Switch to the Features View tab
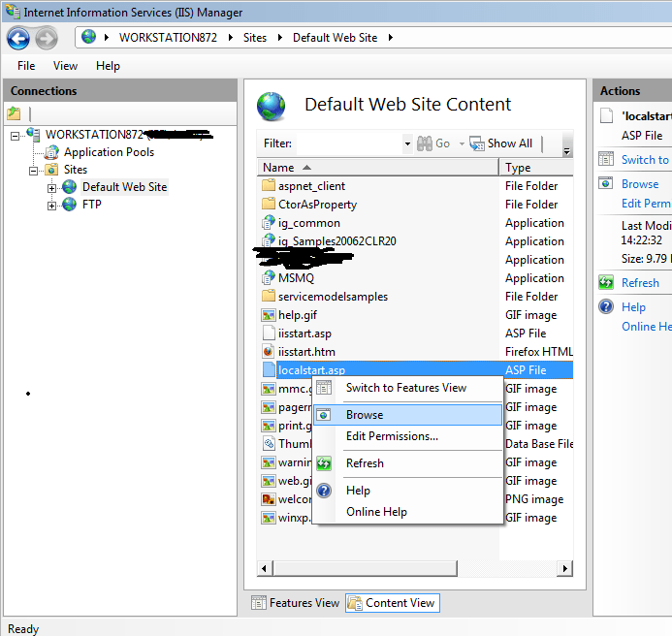Screen dimensions: 672x636 [x=296, y=603]
